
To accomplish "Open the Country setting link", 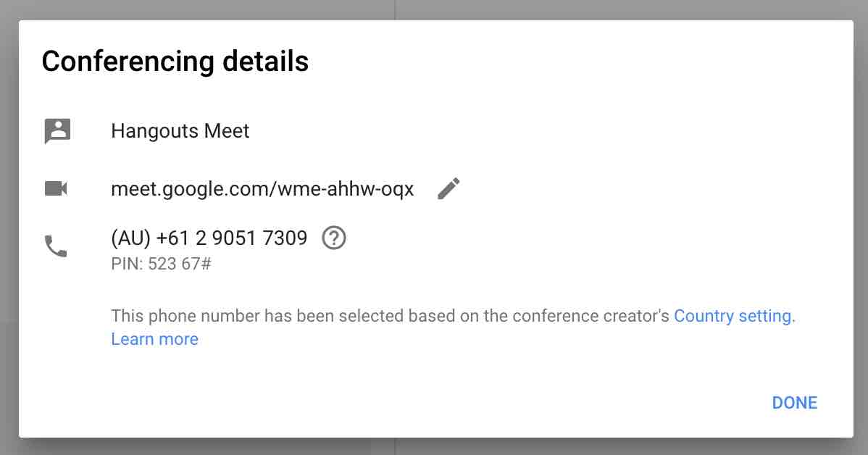I will coord(734,315).
